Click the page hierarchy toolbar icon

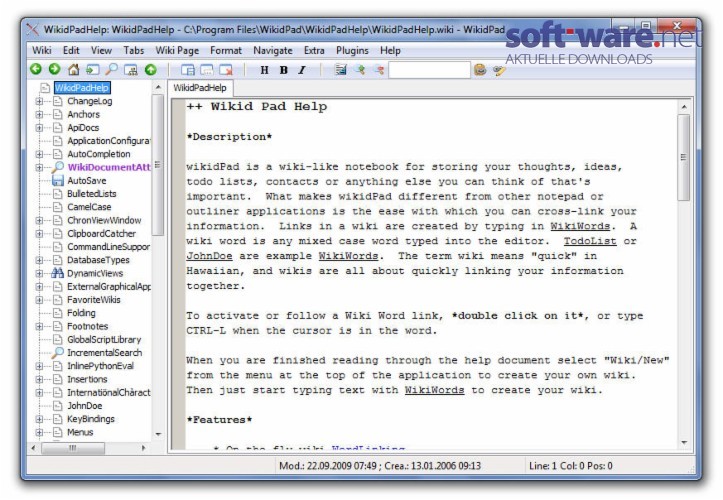(131, 70)
